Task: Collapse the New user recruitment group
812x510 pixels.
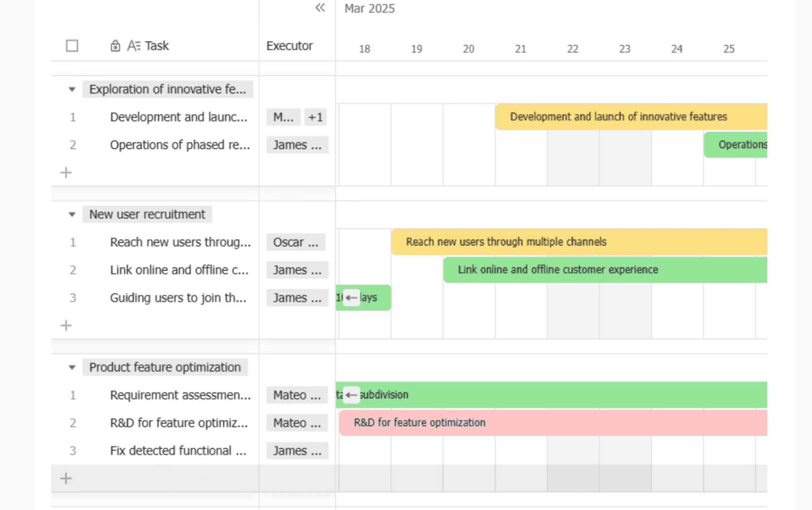Action: (72, 214)
